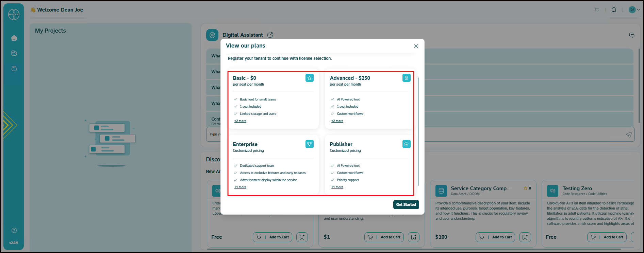Screen dimensions: 644x253
Task: Open the projects folder sidebar icon
Action: (14, 53)
